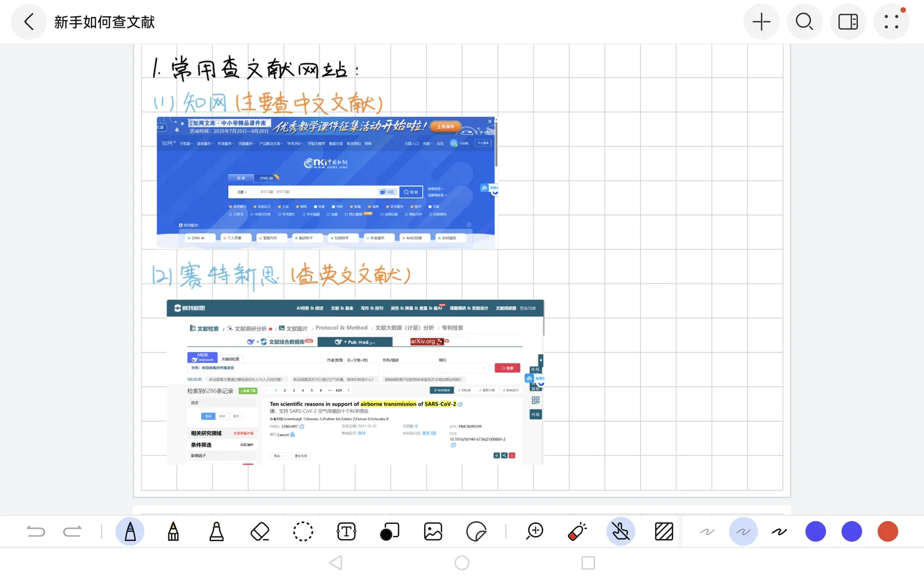Toggle finger touch drawing mode

621,531
